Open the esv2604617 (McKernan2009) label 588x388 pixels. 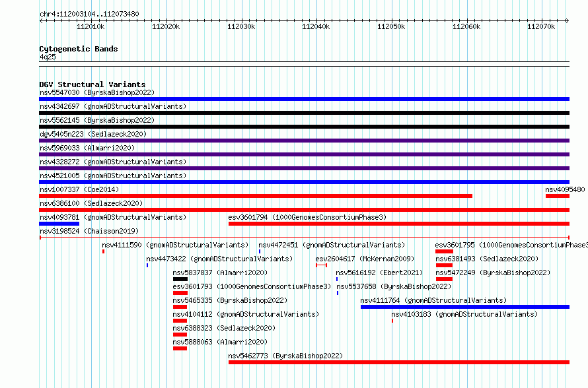(x=365, y=259)
